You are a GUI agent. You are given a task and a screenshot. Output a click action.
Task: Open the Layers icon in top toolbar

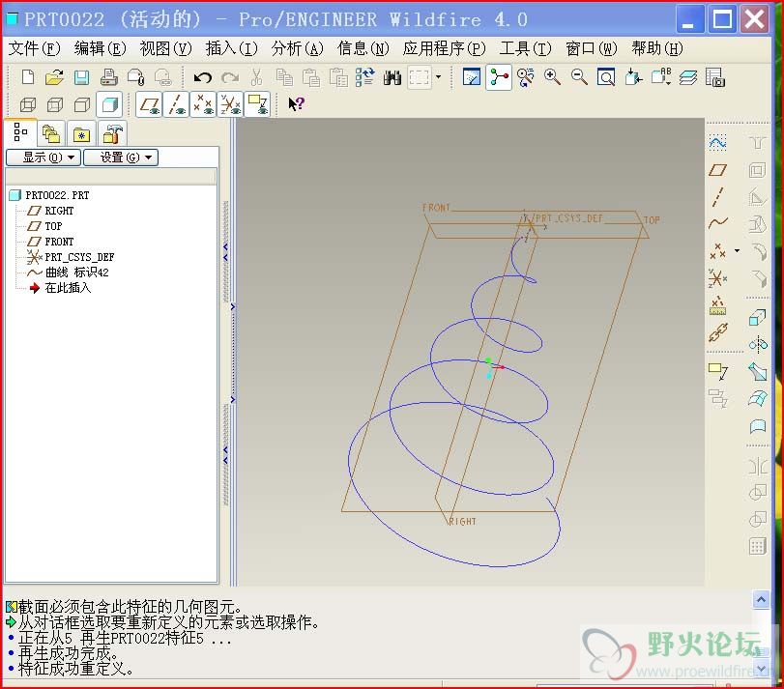click(x=688, y=77)
